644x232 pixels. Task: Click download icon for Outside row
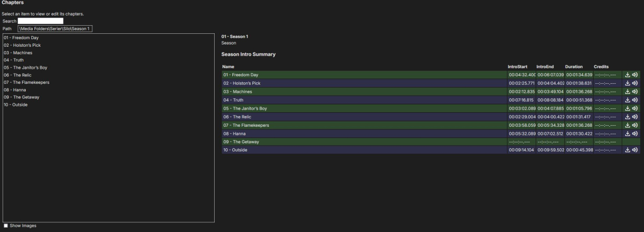coord(628,150)
